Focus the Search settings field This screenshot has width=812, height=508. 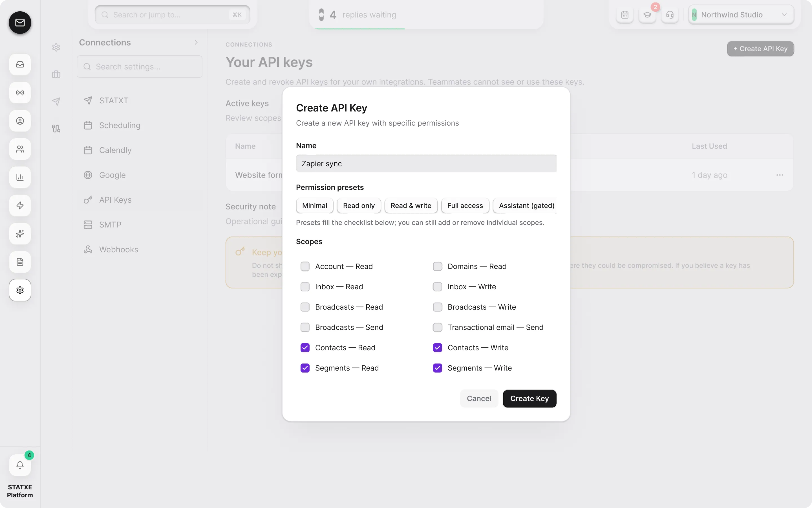[140, 67]
